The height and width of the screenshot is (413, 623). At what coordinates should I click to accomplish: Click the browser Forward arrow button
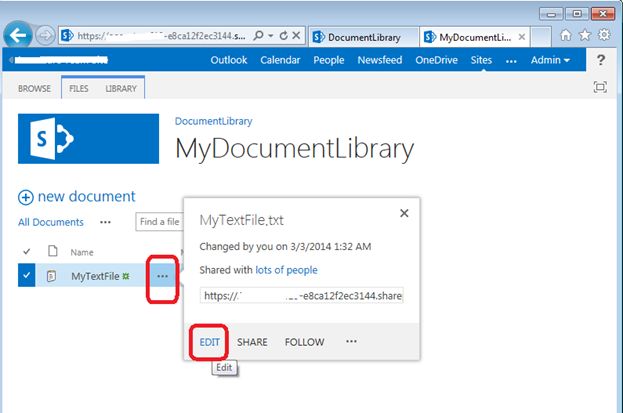click(x=45, y=36)
